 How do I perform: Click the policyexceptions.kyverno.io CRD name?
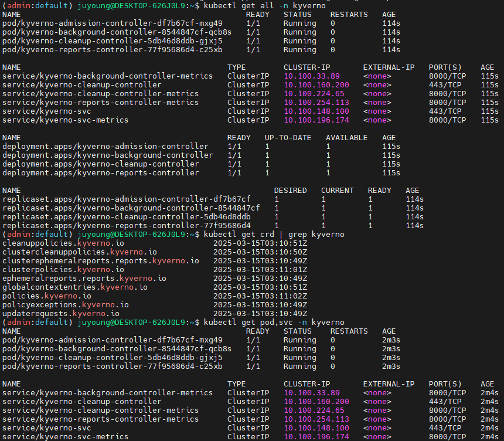(65, 304)
